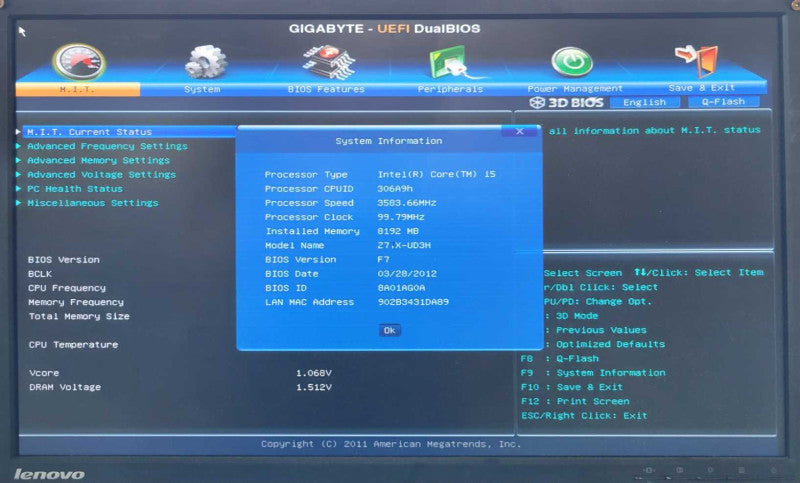Viewport: 800px width, 483px height.
Task: Open PC Health Status entry
Action: 75,189
